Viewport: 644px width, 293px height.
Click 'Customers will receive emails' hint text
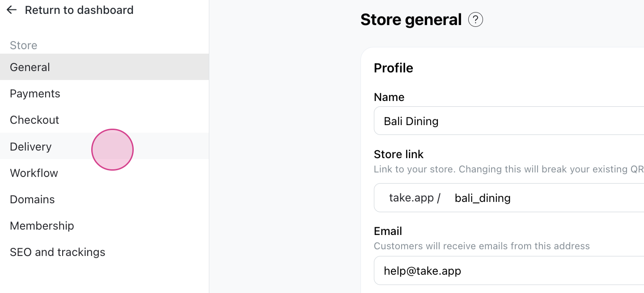(482, 246)
